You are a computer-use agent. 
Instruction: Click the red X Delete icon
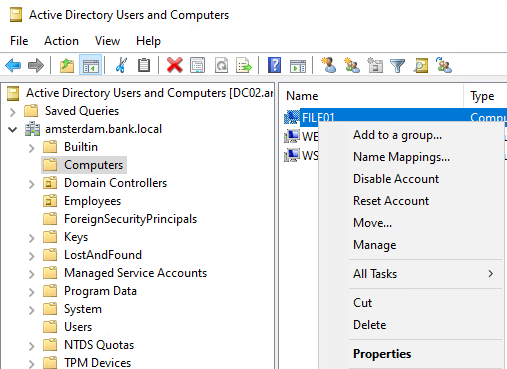pos(175,65)
